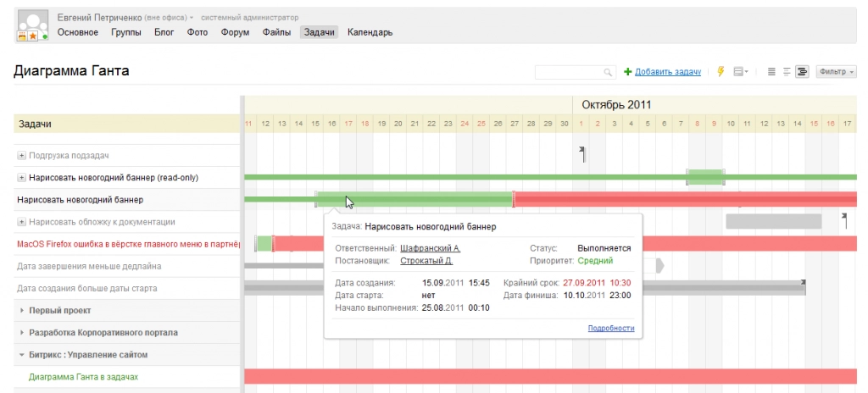Click the Подробности link in the tooltip
868x393 pixels.
coord(610,329)
